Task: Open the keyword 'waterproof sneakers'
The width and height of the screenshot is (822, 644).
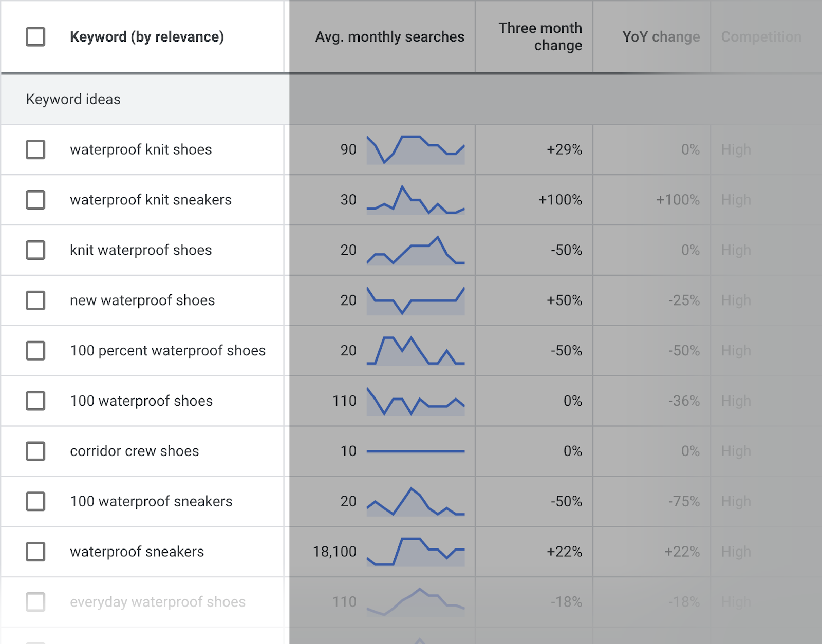Action: coord(137,552)
